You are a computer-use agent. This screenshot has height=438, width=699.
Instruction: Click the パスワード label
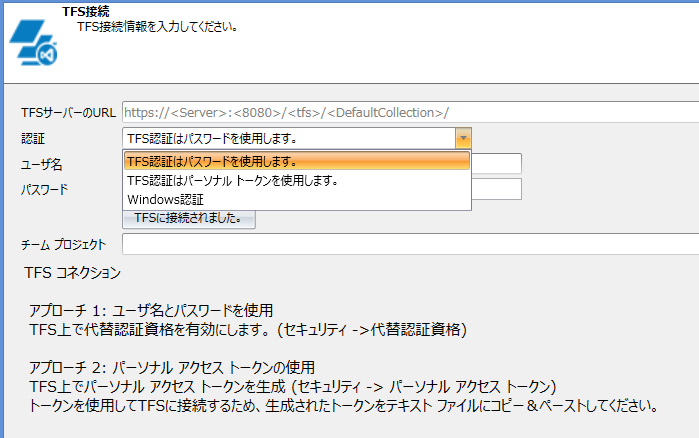coord(45,190)
